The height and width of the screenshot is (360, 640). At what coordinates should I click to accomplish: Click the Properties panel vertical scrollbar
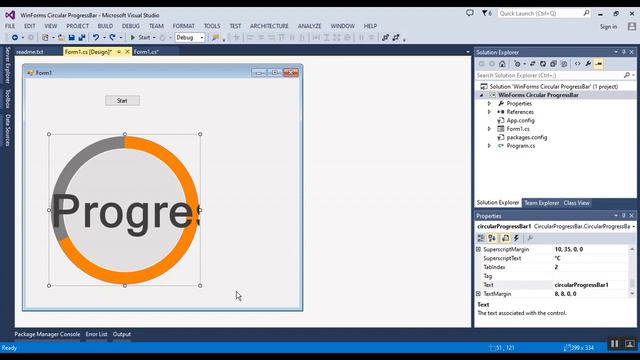pos(632,271)
